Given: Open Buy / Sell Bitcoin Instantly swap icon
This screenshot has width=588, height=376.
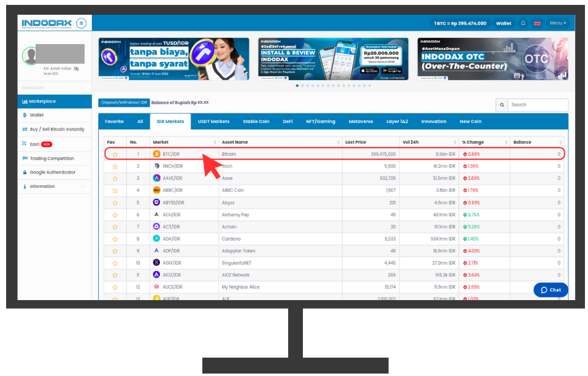Looking at the screenshot, I should pyautogui.click(x=25, y=129).
